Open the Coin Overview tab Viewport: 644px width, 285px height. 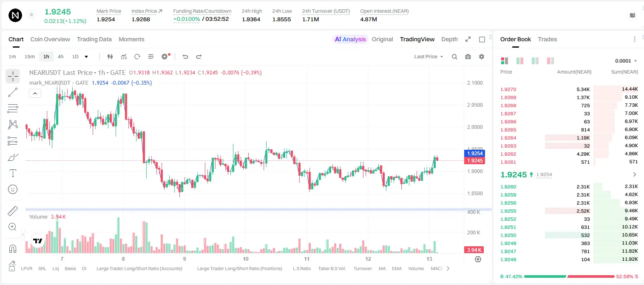click(x=50, y=39)
